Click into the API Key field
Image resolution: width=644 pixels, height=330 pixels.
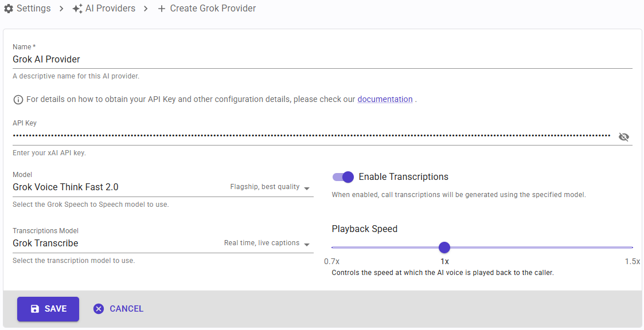pyautogui.click(x=311, y=136)
